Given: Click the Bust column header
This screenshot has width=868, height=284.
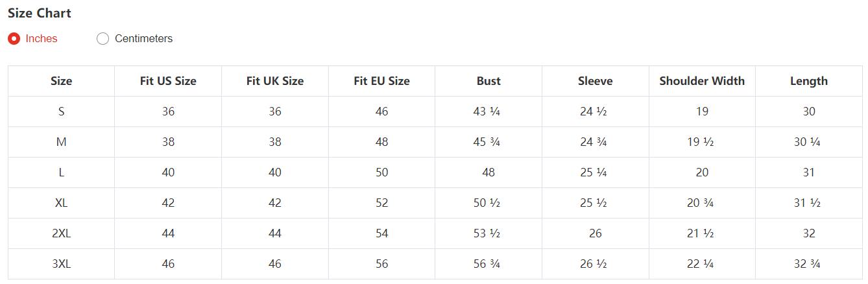Looking at the screenshot, I should tap(488, 81).
